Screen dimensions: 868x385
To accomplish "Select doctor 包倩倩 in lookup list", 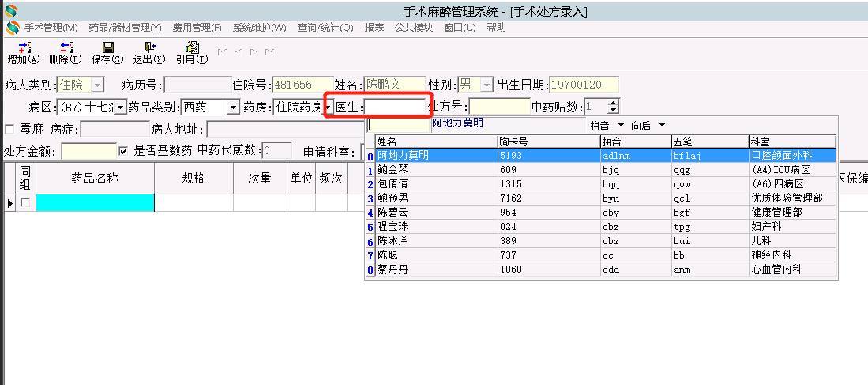I will (x=606, y=184).
